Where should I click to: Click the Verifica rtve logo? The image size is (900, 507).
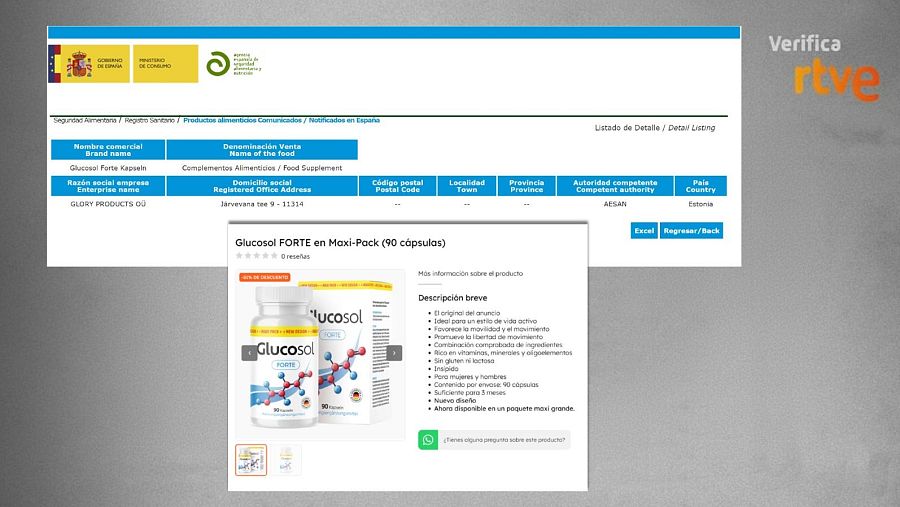click(824, 68)
